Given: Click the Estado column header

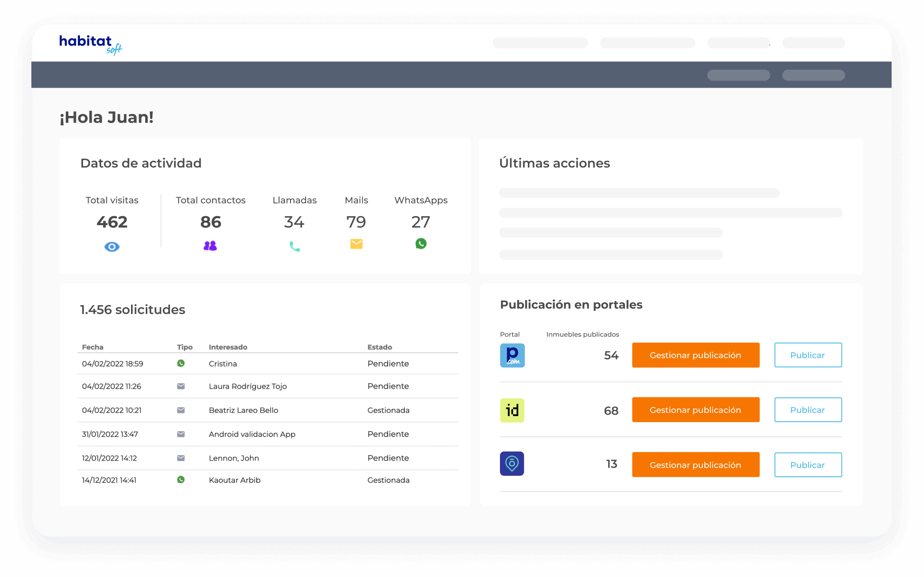Looking at the screenshot, I should pyautogui.click(x=380, y=347).
